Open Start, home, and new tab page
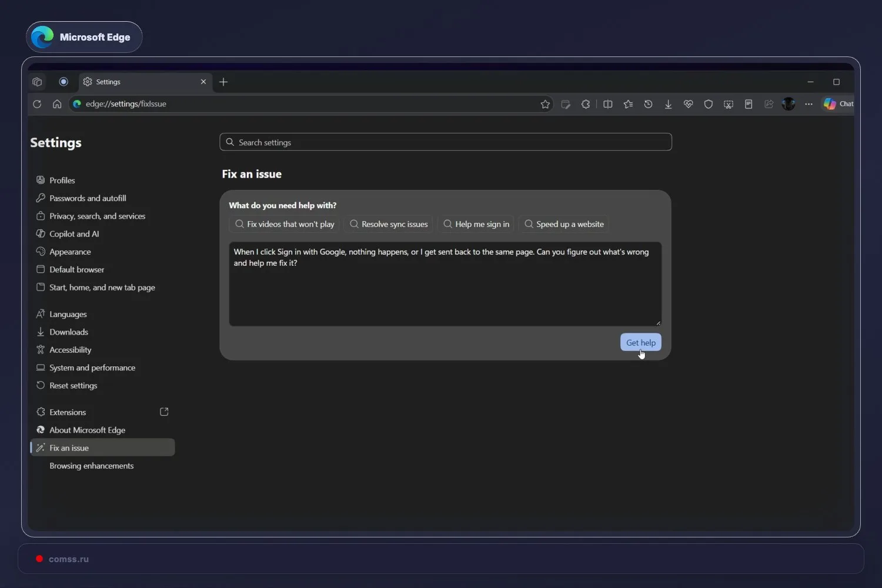The width and height of the screenshot is (882, 588). [x=102, y=288]
